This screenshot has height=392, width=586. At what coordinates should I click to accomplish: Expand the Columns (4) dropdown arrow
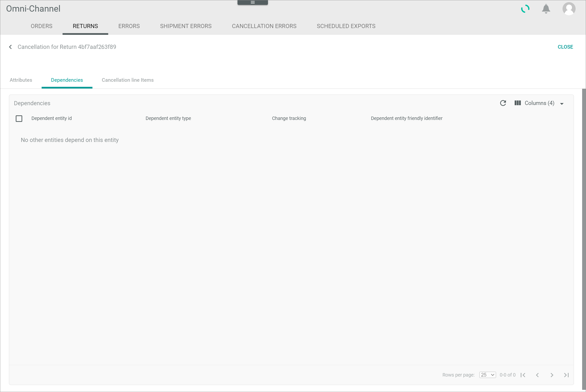[562, 104]
